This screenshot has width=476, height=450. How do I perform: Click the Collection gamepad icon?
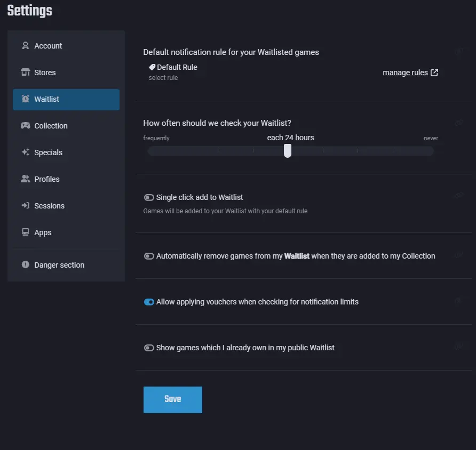(26, 125)
